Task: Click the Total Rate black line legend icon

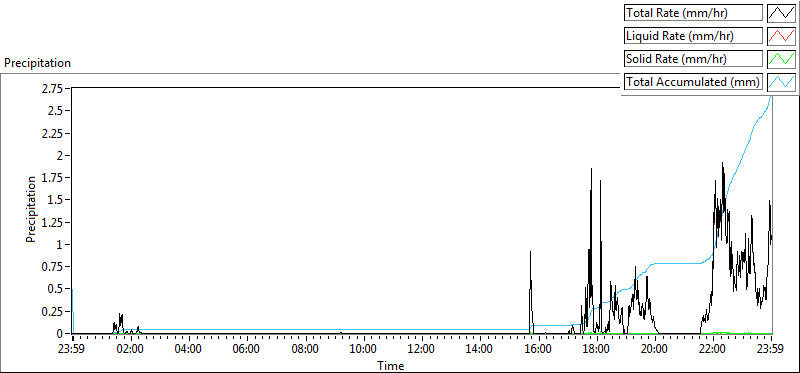Action: [782, 13]
